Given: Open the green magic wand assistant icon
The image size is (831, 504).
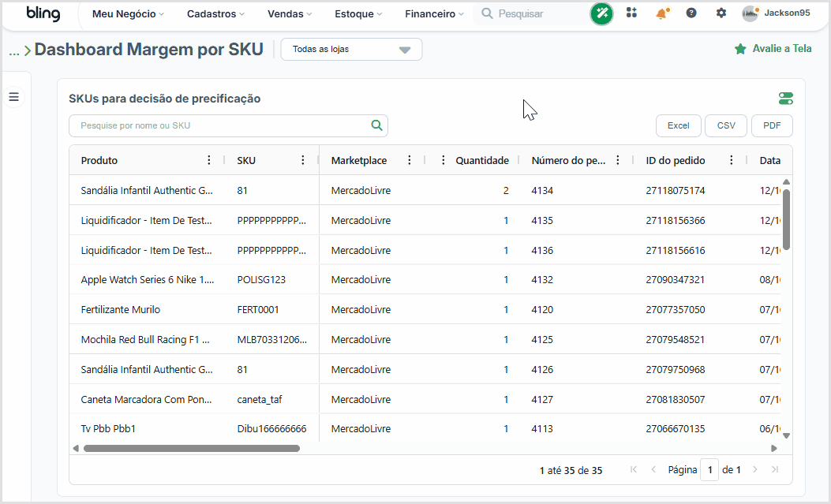Looking at the screenshot, I should [x=601, y=13].
